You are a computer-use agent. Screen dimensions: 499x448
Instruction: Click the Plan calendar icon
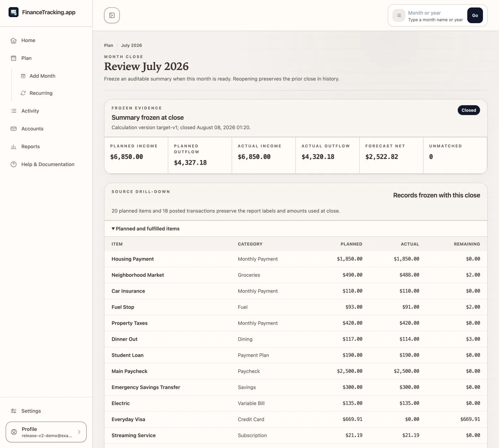pyautogui.click(x=14, y=58)
